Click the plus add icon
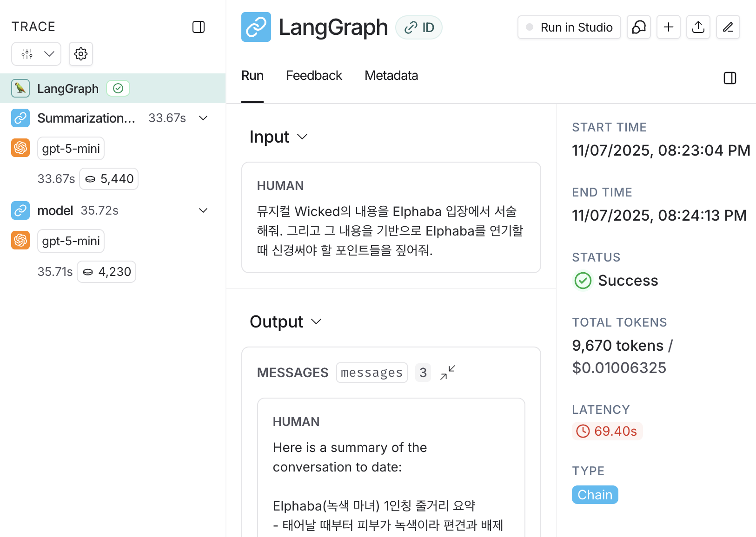756x537 pixels. coord(669,27)
